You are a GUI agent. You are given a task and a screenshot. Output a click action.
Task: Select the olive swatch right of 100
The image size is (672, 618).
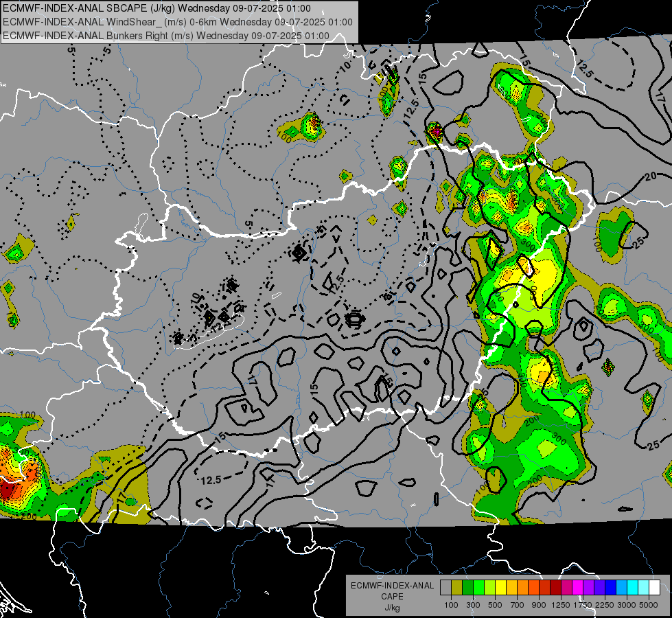pos(457,588)
